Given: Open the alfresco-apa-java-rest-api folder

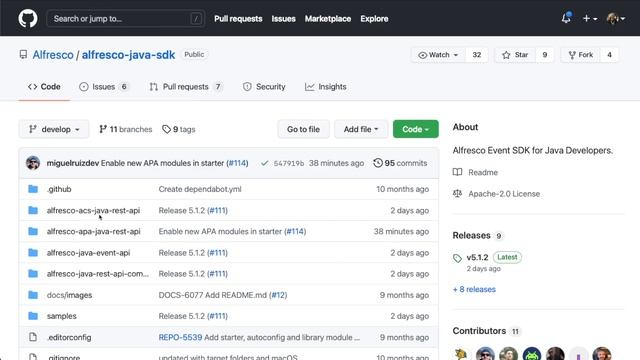Looking at the screenshot, I should tap(93, 231).
